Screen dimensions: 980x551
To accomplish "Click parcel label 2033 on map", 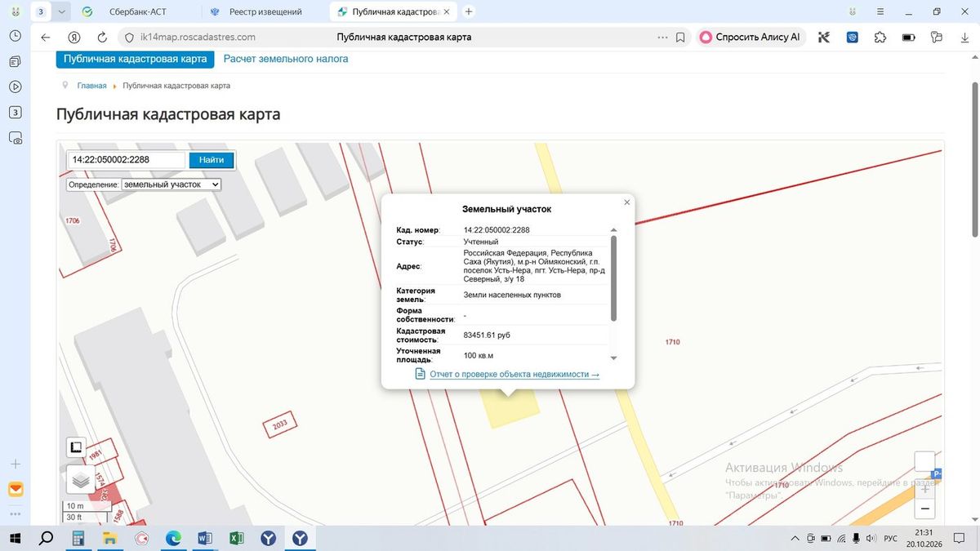I will 280,424.
